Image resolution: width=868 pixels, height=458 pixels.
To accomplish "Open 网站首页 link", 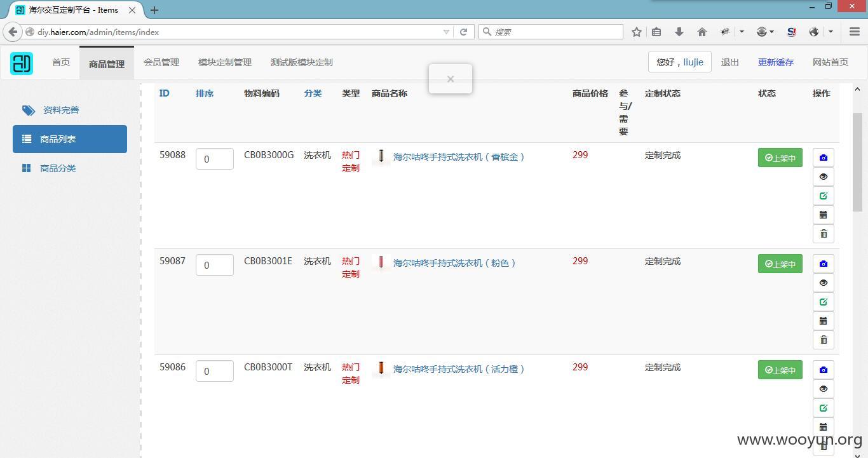I will tap(831, 62).
